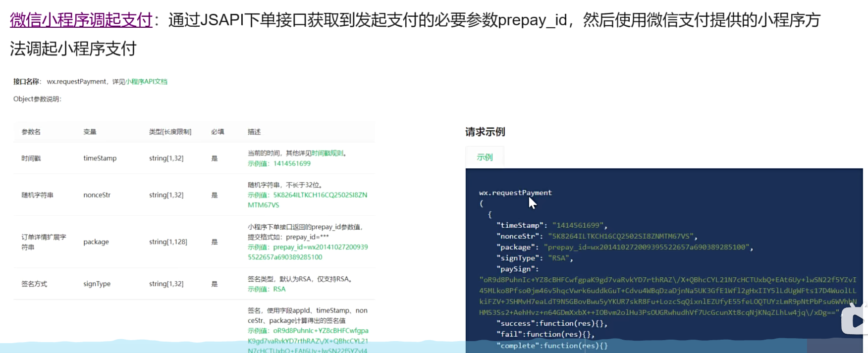This screenshot has width=868, height=353.
Task: Click the 请求示例 heading
Action: point(485,132)
